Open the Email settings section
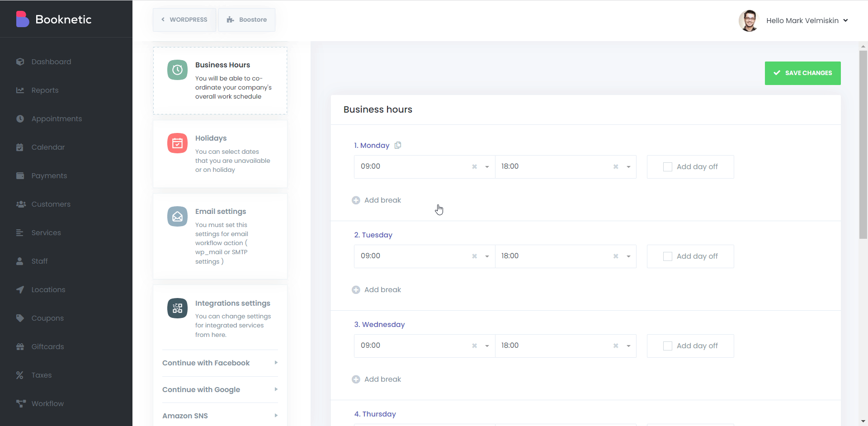 coord(220,236)
